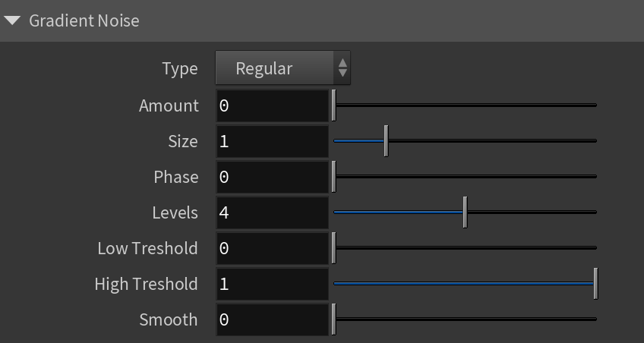Click the Low Treshold value field
This screenshot has width=644, height=343.
point(273,249)
